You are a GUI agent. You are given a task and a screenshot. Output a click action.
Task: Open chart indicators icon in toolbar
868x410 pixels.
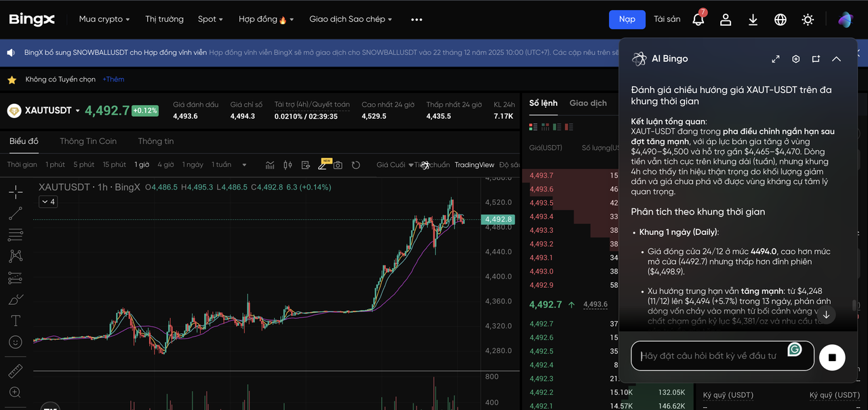270,165
